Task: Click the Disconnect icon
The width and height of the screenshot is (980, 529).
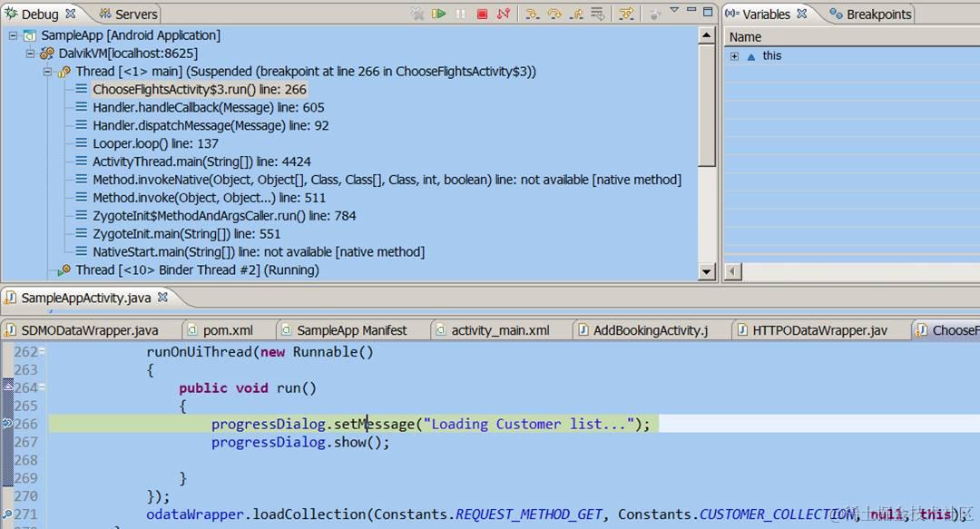Action: pyautogui.click(x=503, y=13)
